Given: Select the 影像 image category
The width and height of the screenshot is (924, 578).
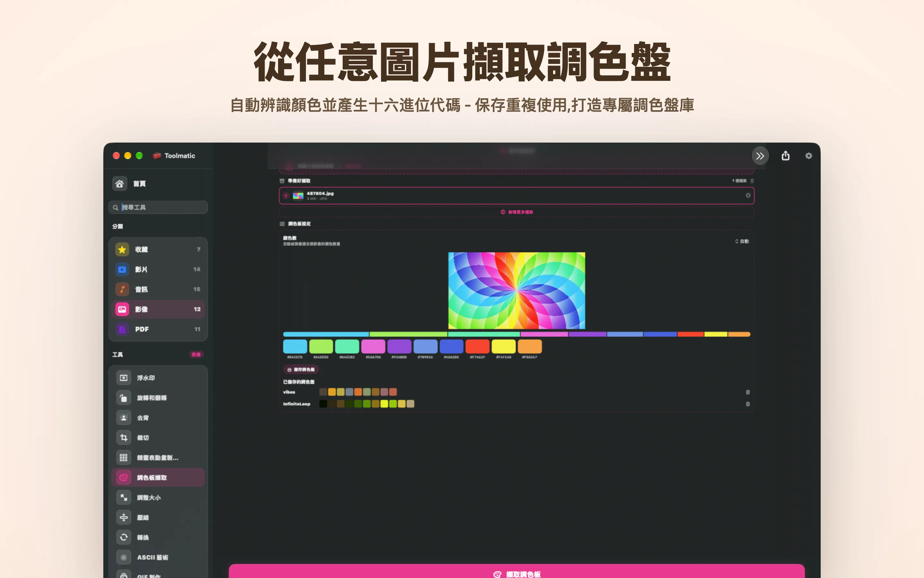Looking at the screenshot, I should click(x=158, y=309).
